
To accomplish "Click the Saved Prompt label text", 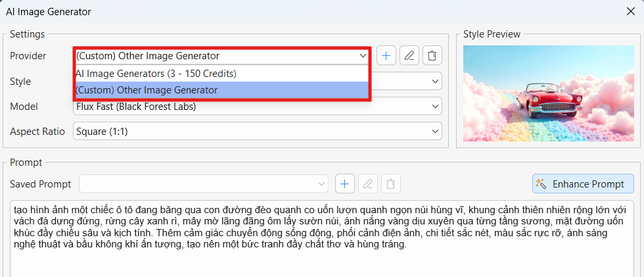I will (40, 184).
